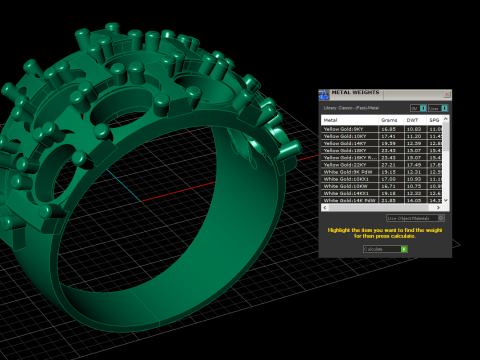The image size is (480, 360).
Task: Click the table scroll down arrow
Action: 446,200
